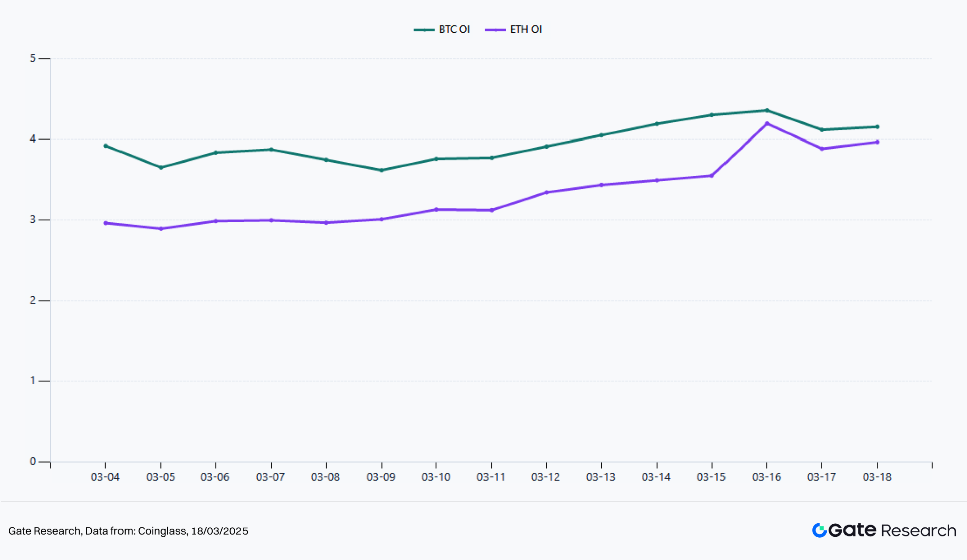The width and height of the screenshot is (967, 560).
Task: Click the ETH OI data point at 03-16
Action: pos(767,123)
